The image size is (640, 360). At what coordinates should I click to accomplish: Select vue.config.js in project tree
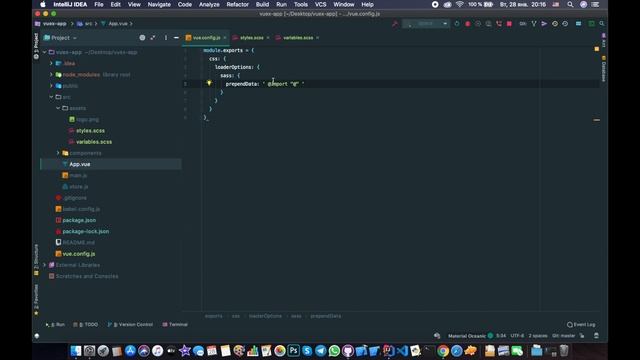[79, 254]
